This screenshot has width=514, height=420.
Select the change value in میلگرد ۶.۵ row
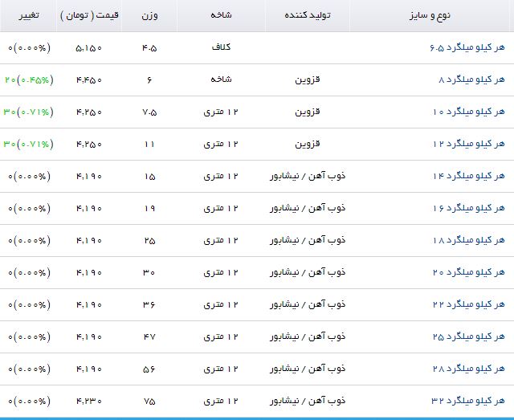pyautogui.click(x=29, y=48)
